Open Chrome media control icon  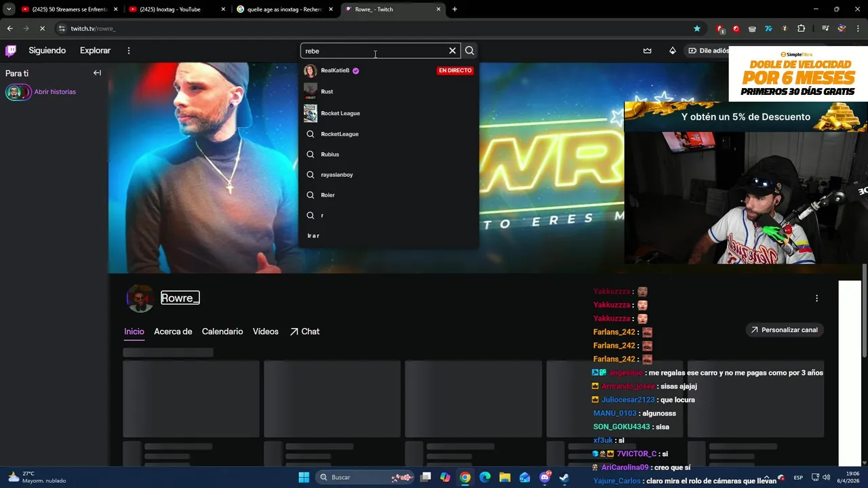point(825,28)
